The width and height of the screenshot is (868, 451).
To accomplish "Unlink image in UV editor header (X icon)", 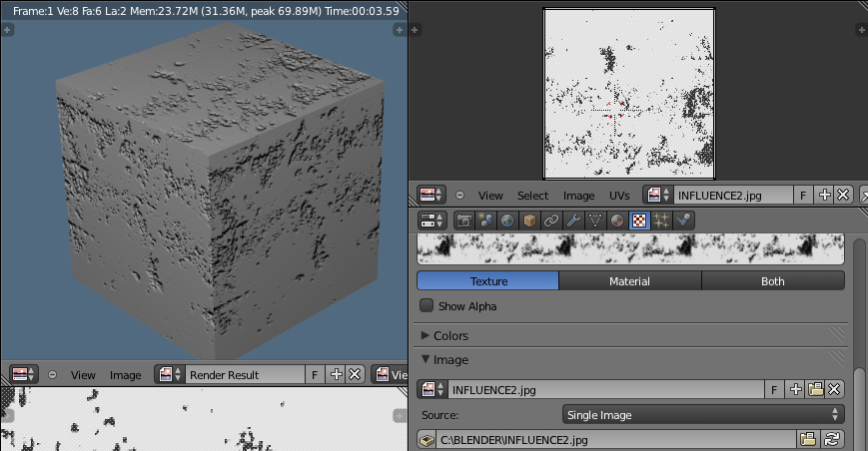I will tap(843, 195).
